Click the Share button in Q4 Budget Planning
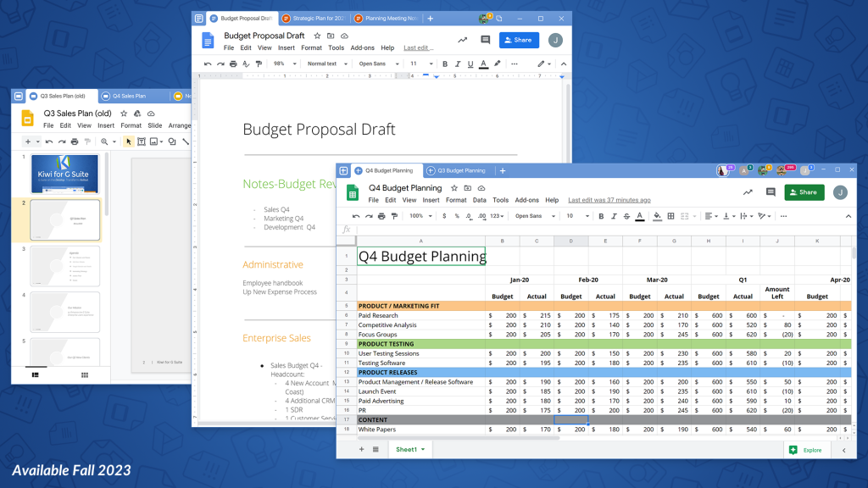Viewport: 868px width, 488px height. point(804,192)
